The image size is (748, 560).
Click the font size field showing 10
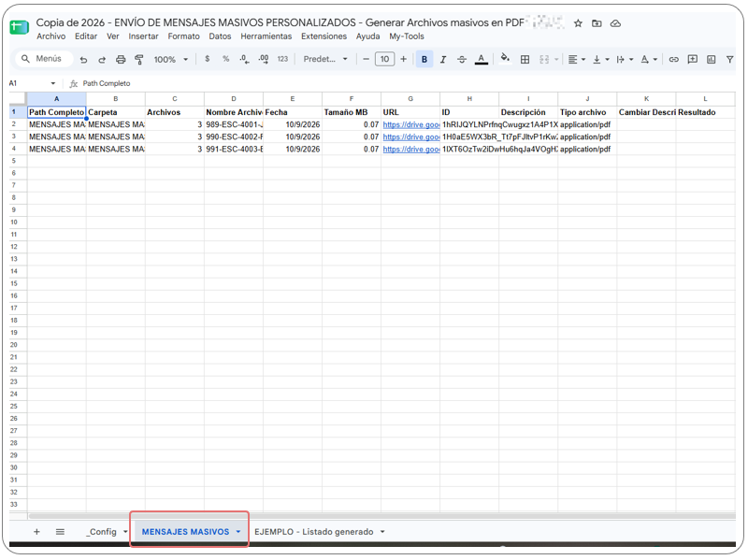pos(384,59)
